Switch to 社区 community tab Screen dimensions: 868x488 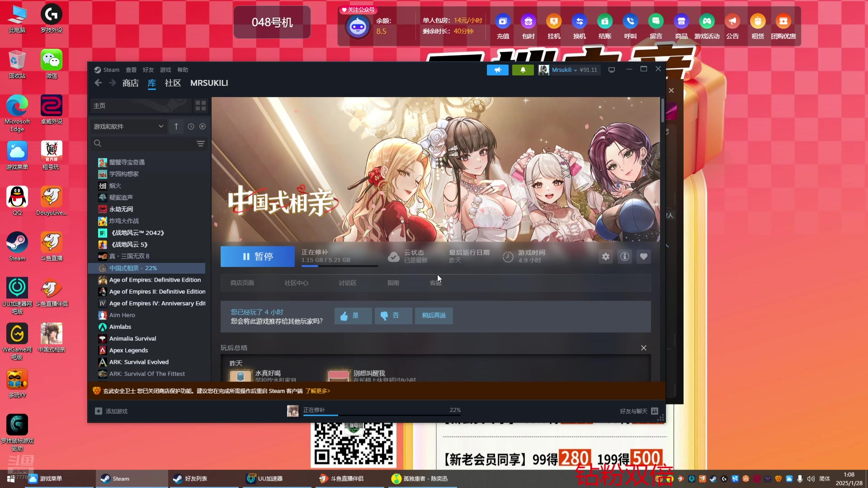(173, 83)
